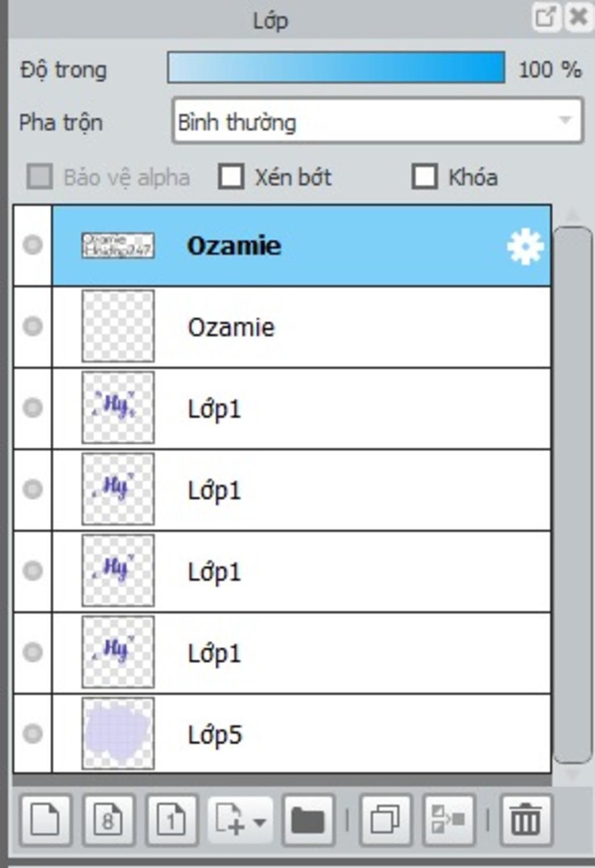Open the settings gear for the Ozamie layer
Viewport: 595px width, 868px height.
tap(525, 246)
